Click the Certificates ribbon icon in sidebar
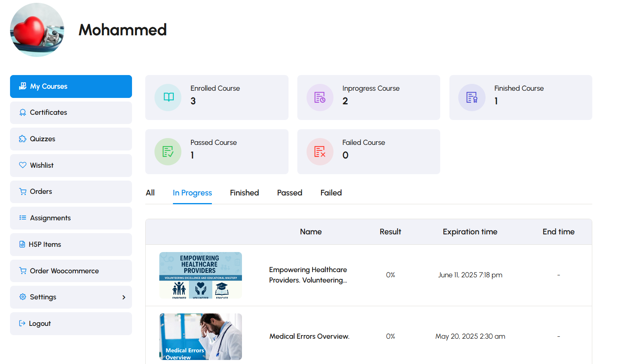Viewport: 632px width, 364px height. coord(22,112)
